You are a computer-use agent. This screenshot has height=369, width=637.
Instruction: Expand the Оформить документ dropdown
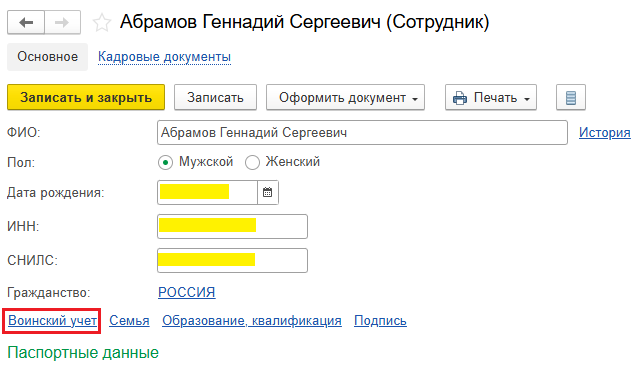(x=345, y=98)
